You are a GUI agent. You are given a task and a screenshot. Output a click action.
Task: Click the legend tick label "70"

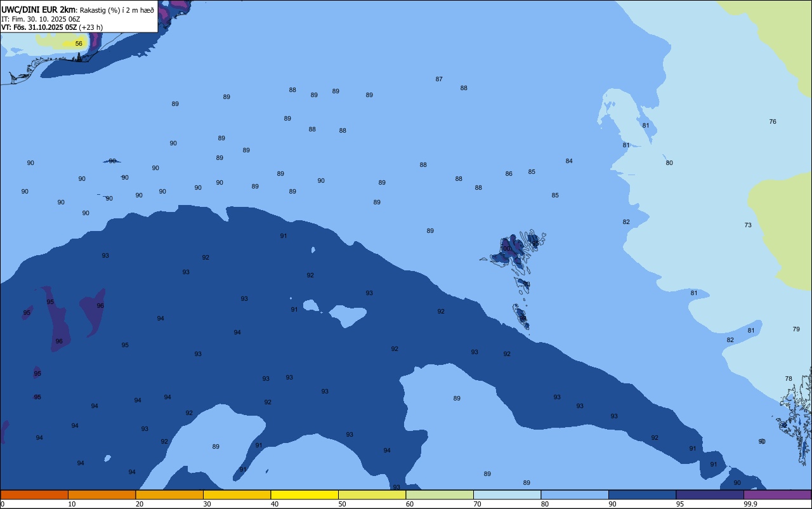pos(477,504)
